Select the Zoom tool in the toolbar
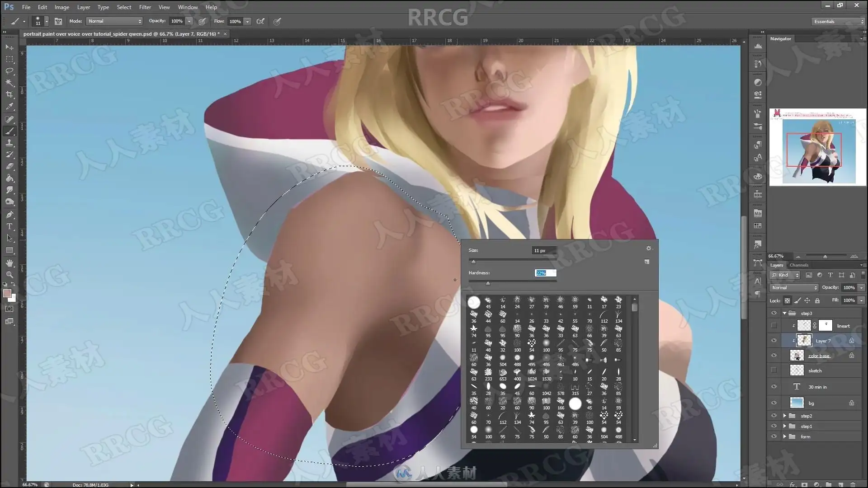868x488 pixels. (x=9, y=275)
